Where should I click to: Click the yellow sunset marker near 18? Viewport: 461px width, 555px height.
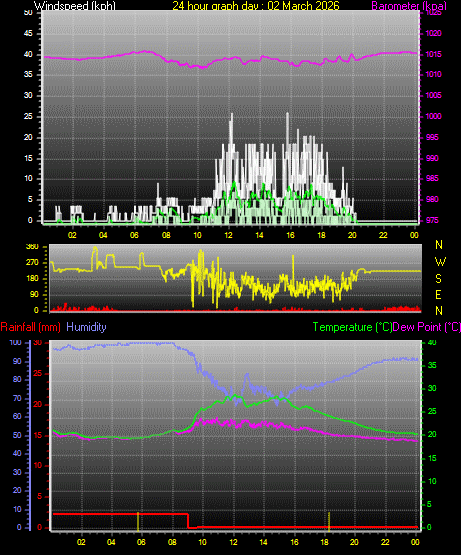point(329,521)
